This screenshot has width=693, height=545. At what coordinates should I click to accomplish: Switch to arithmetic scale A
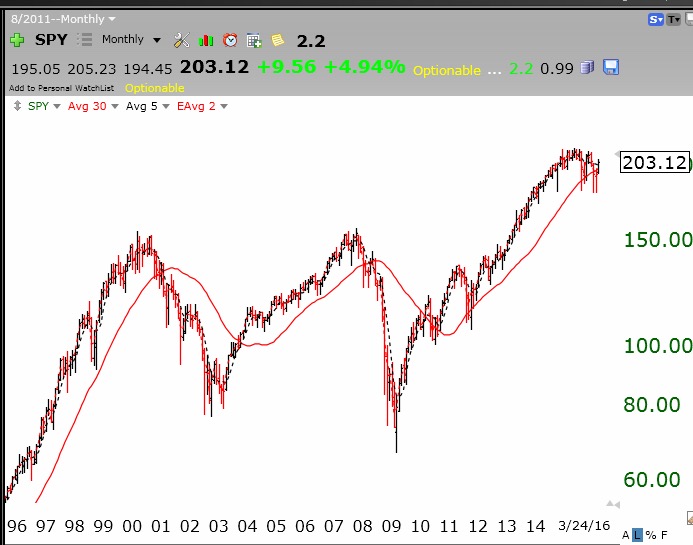(625, 535)
